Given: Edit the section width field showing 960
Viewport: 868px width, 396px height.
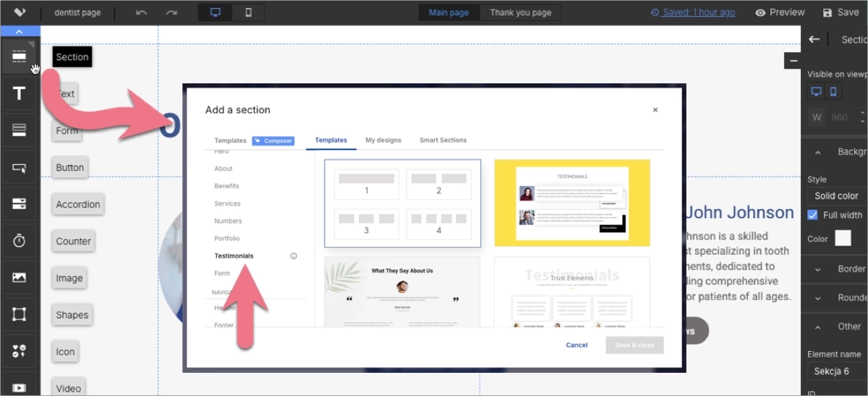Looking at the screenshot, I should [841, 117].
